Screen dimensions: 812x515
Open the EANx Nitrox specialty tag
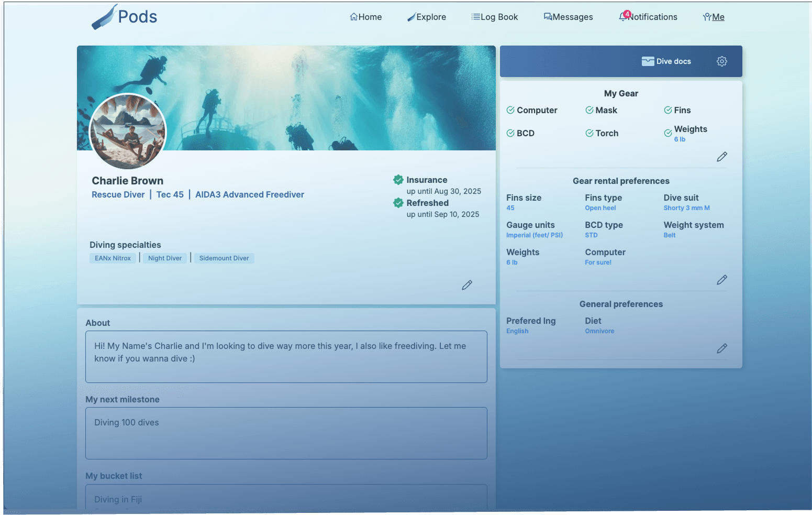[113, 258]
